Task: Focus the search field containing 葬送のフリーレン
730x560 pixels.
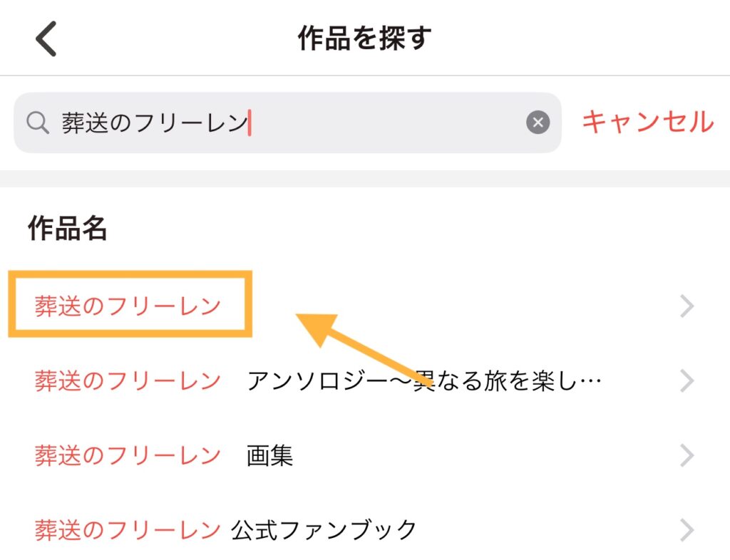Action: pos(287,123)
